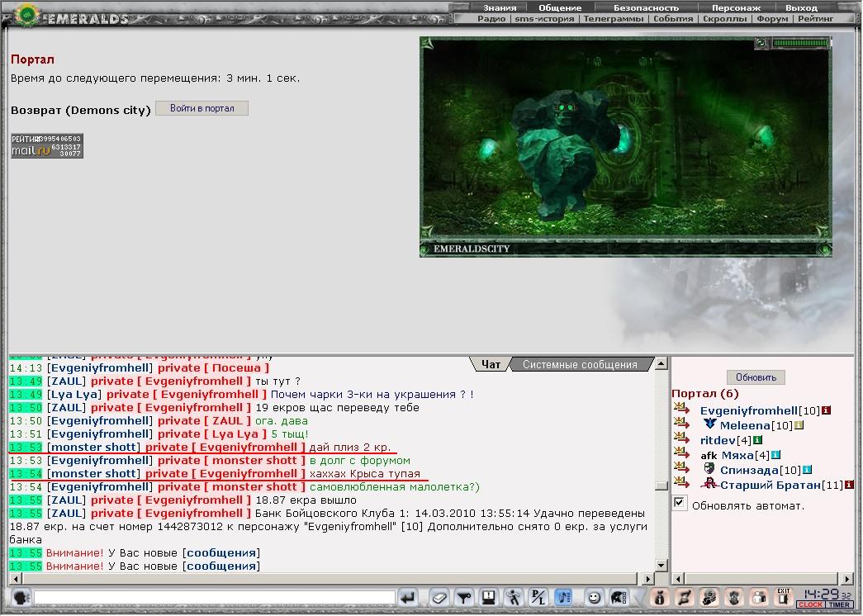863x616 pixels.
Task: Click the Войти в портал button
Action: click(202, 108)
